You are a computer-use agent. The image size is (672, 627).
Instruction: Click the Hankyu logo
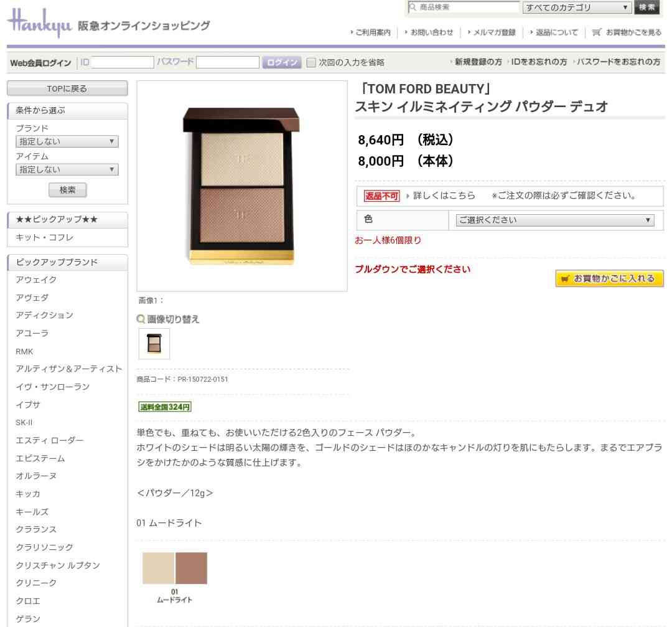pos(39,24)
